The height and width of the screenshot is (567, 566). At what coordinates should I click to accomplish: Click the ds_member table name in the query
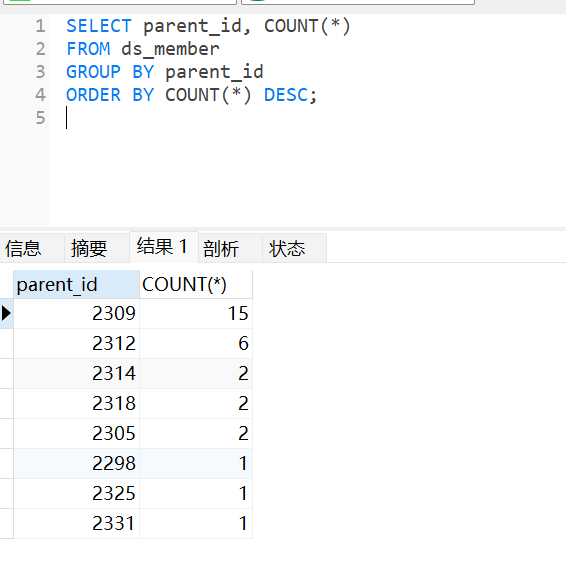tap(170, 49)
